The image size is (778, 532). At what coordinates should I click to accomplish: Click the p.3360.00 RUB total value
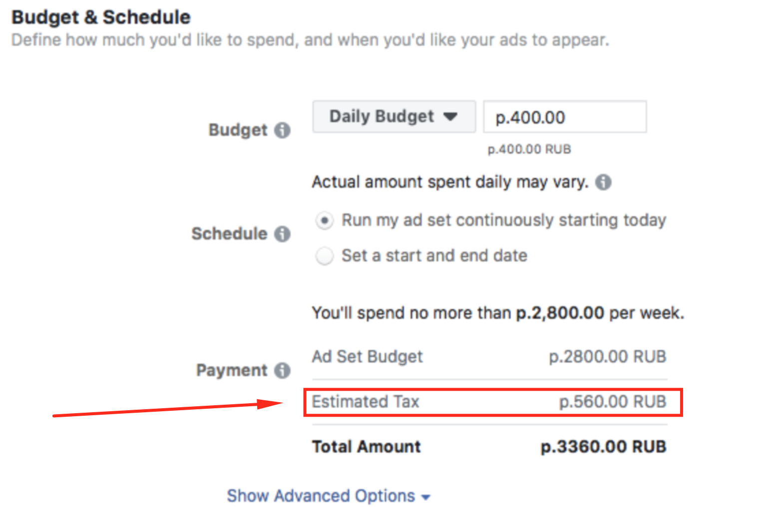pos(604,447)
